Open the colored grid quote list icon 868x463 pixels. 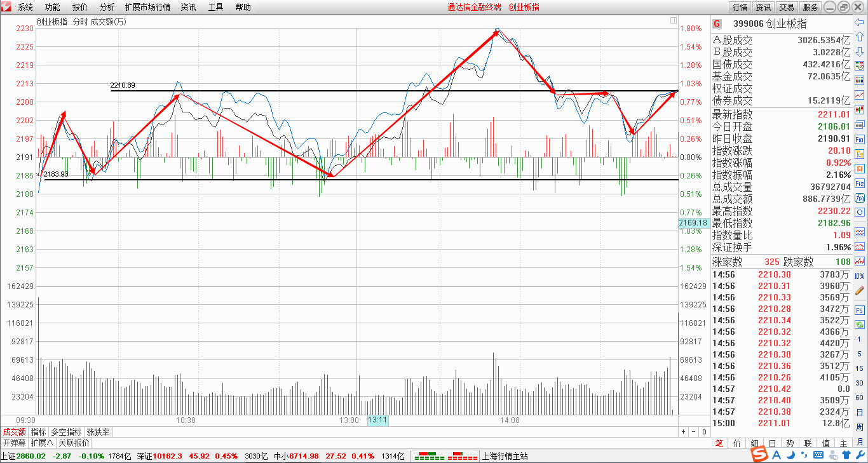859,80
